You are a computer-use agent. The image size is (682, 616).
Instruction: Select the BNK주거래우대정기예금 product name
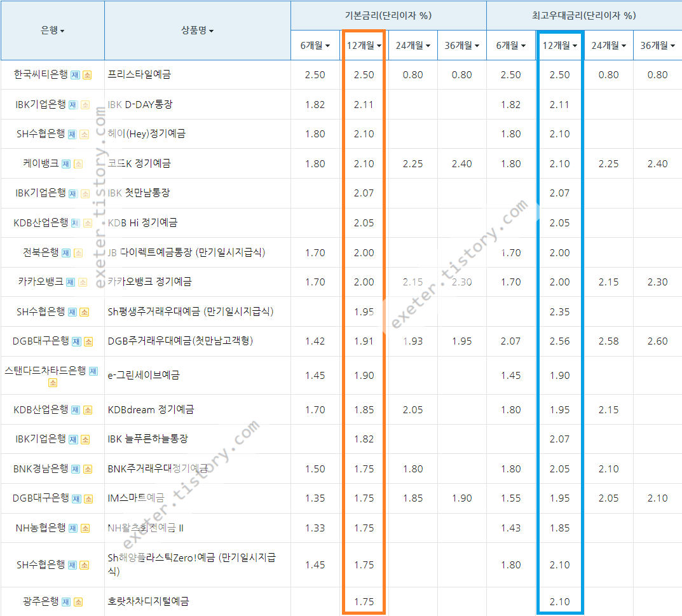pos(158,469)
